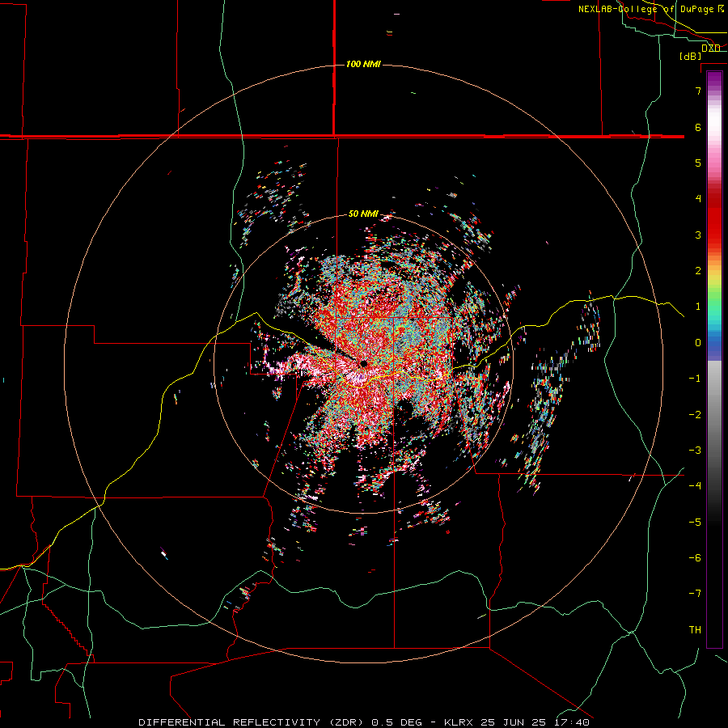Viewport: 728px width, 728px height.
Task: Click the color scale label "4"
Action: click(x=698, y=199)
